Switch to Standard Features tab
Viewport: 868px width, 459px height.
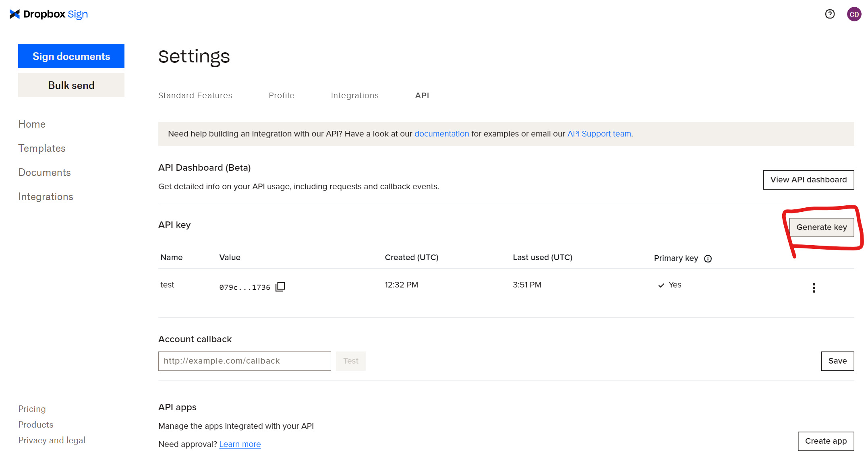coord(195,95)
